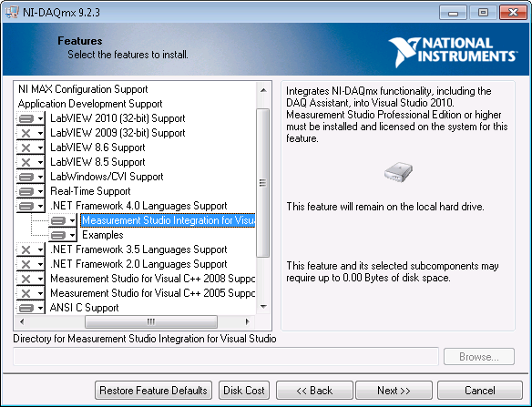532x407 pixels.
Task: Select LabVIEW 2009 (32-bit) Support label
Action: 118,133
